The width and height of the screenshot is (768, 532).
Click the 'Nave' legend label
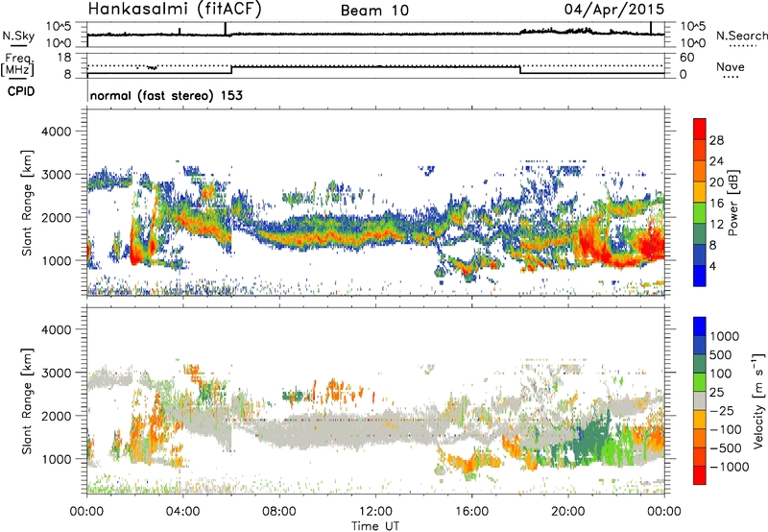(x=731, y=66)
